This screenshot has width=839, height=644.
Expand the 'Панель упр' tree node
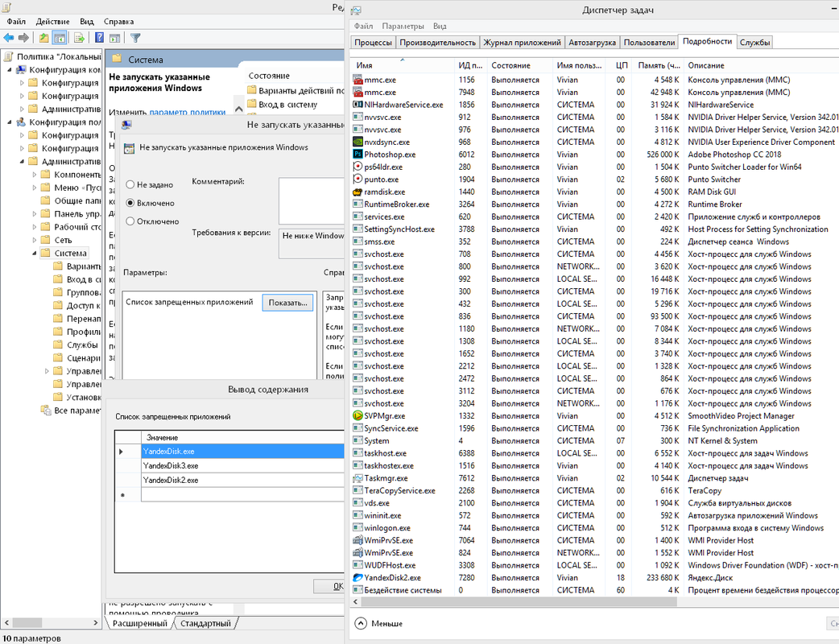[35, 214]
